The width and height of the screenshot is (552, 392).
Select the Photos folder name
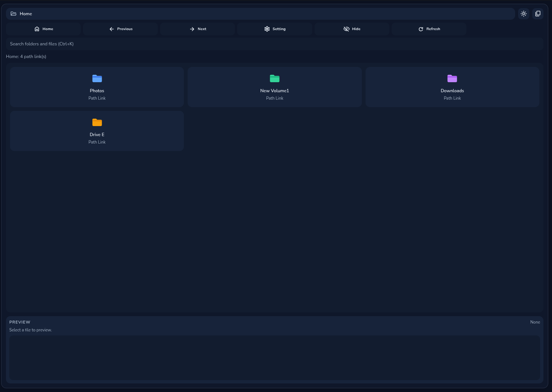pos(97,91)
